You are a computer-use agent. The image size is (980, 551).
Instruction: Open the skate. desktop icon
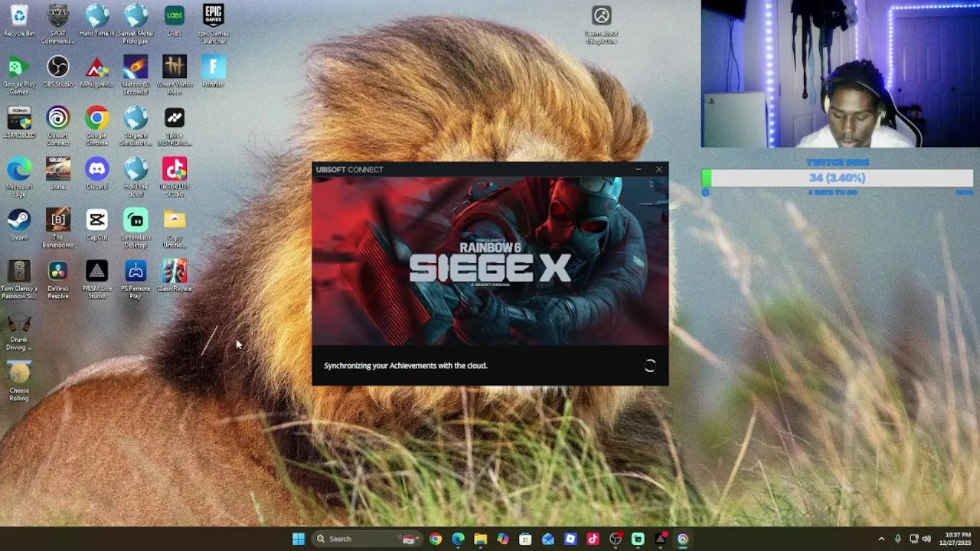(58, 174)
